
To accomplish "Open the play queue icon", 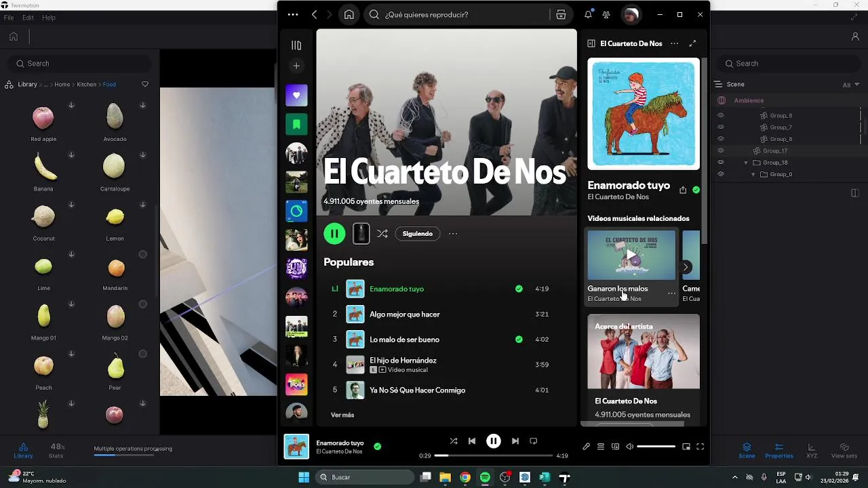I will tap(601, 447).
